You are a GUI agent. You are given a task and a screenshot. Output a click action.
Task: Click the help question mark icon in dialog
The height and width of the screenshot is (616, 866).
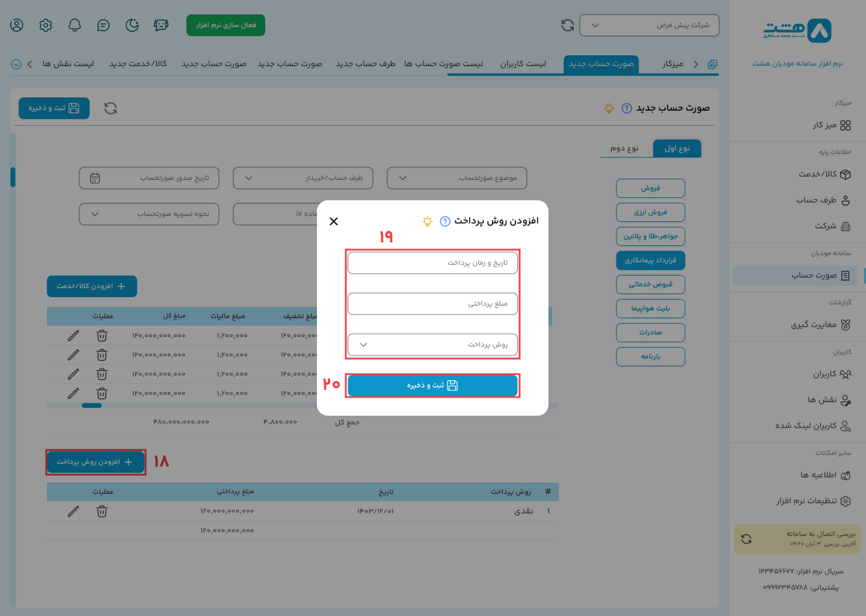[x=445, y=221]
